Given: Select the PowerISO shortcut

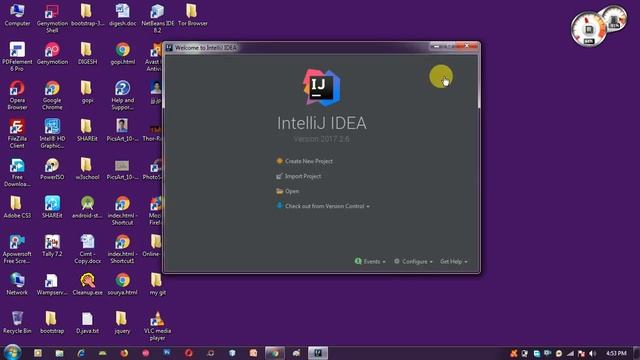Looking at the screenshot, I should [52, 169].
